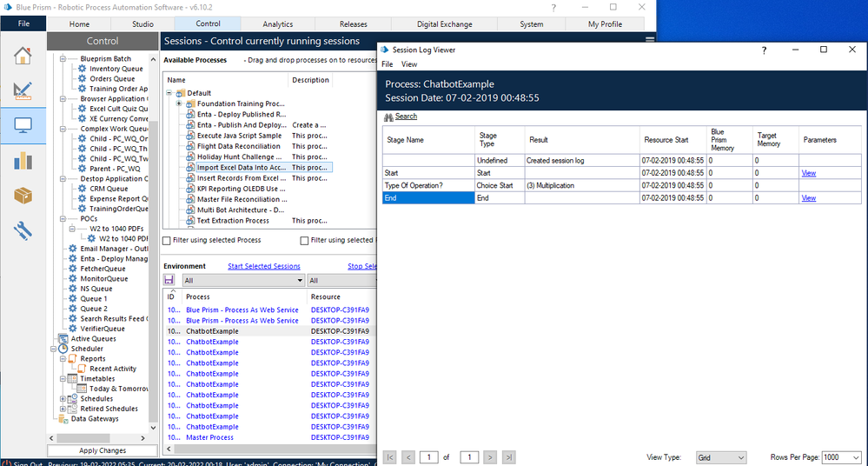Select the VerifierQueue tree item
Image resolution: width=868 pixels, height=466 pixels.
click(103, 329)
